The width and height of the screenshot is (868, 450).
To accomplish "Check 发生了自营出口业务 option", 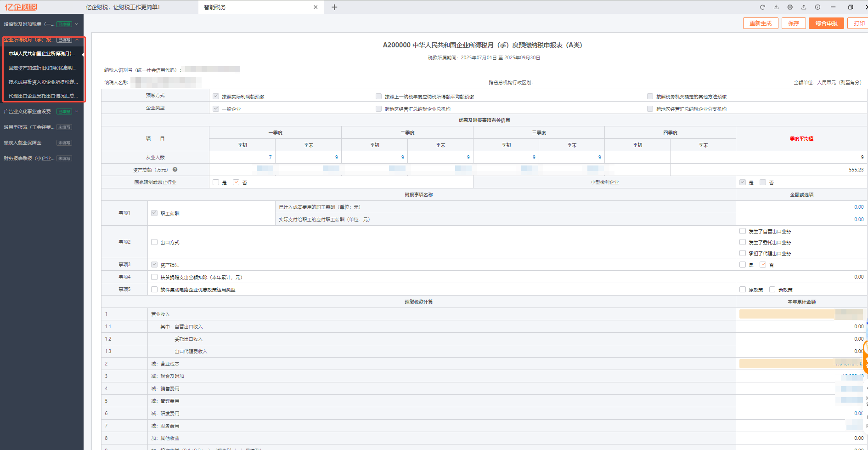I will click(743, 231).
